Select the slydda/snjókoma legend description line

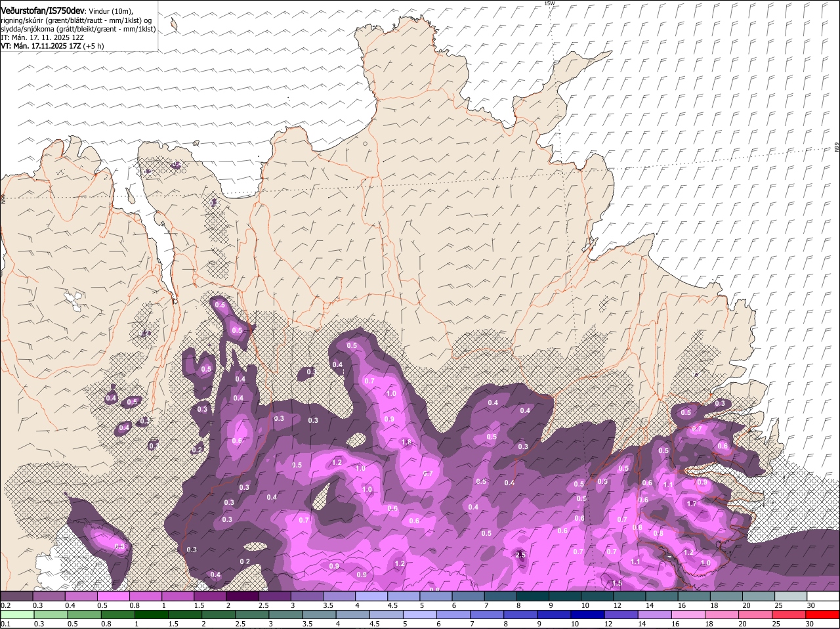coord(78,29)
